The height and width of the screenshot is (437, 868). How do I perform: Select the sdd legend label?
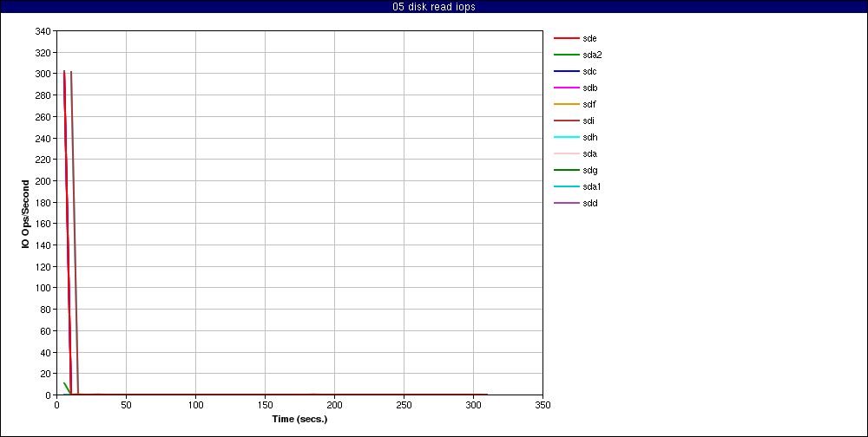[x=589, y=203]
